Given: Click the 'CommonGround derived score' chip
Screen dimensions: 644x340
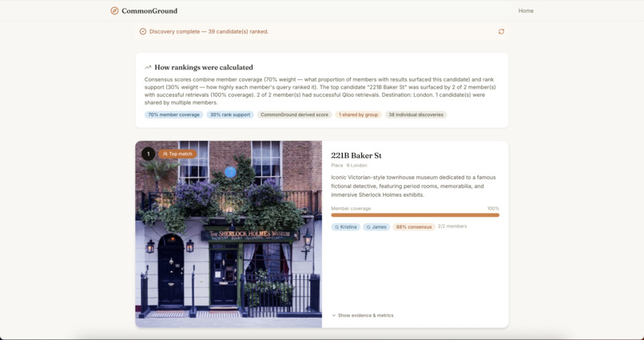Looking at the screenshot, I should coord(295,114).
